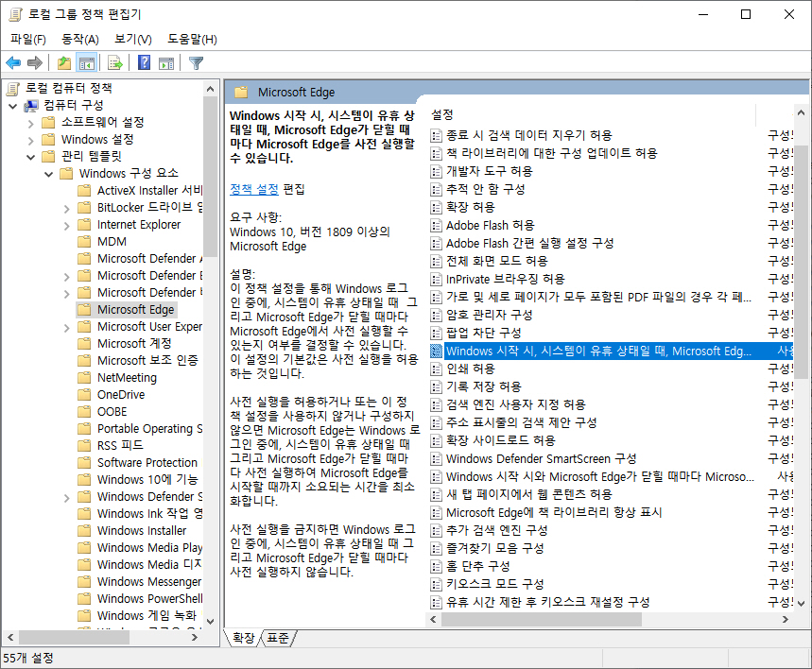Click the settings list scroll up arrow
The image size is (812, 669).
pos(801,112)
